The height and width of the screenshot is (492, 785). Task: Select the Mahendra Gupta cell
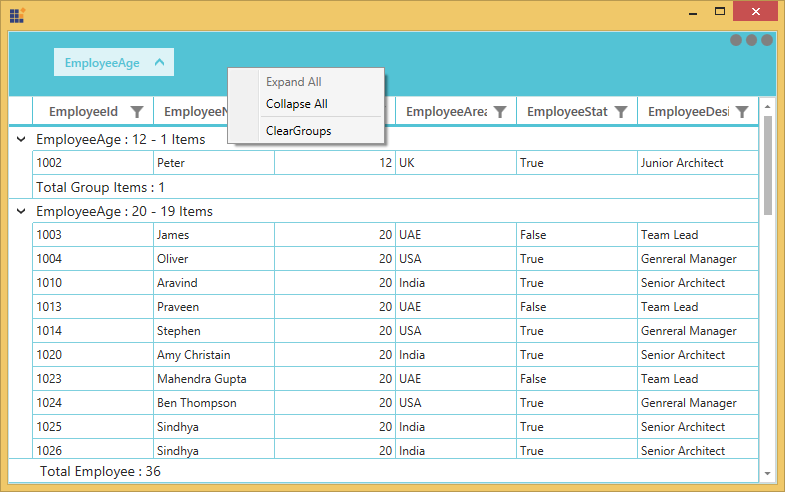(214, 379)
